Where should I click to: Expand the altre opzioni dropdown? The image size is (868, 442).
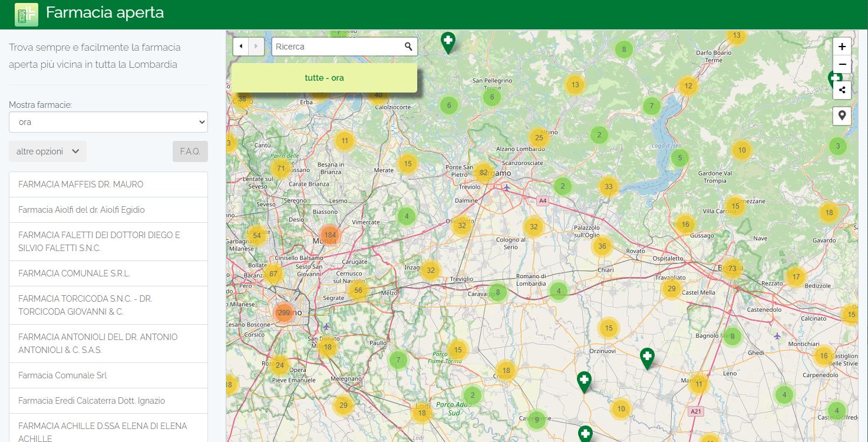click(48, 151)
